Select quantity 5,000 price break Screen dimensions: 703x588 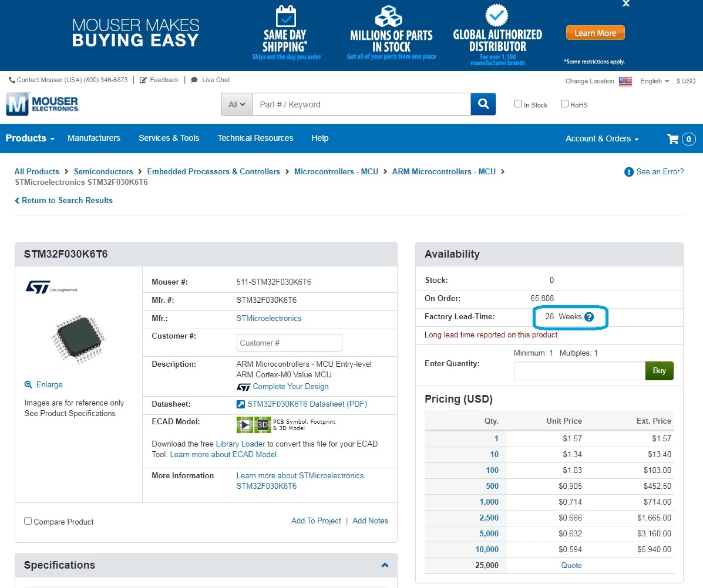(489, 534)
